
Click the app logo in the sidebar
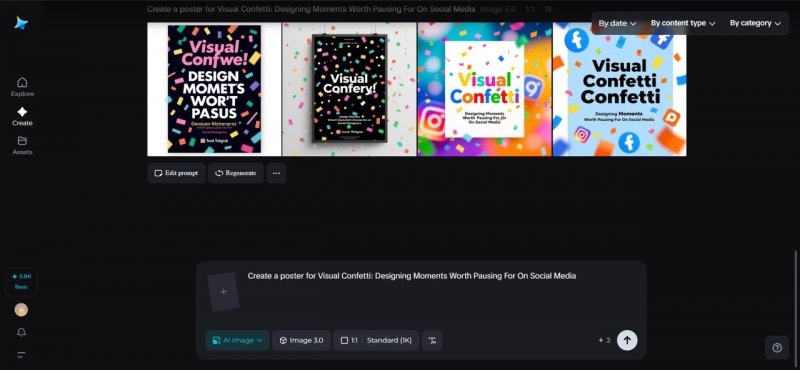21,23
